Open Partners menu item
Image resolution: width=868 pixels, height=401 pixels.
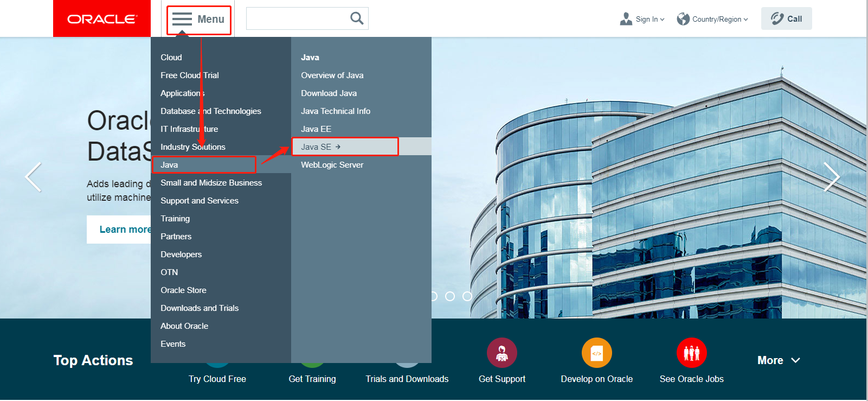(x=176, y=236)
